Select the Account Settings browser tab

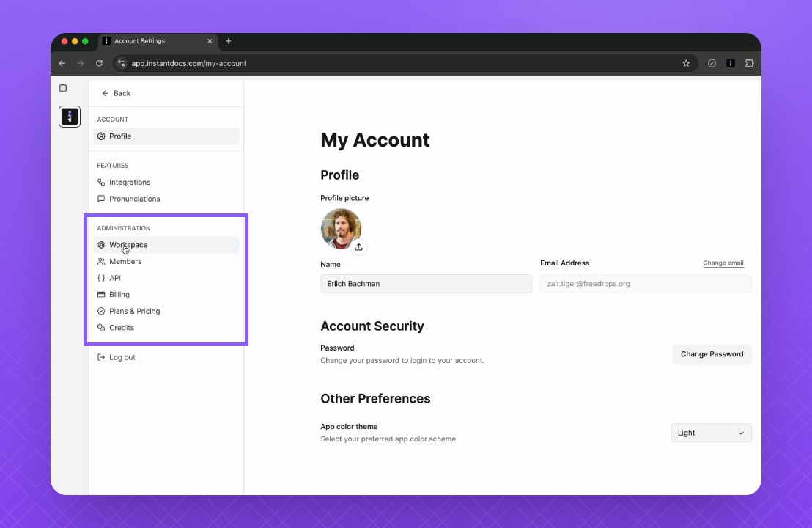tap(158, 41)
